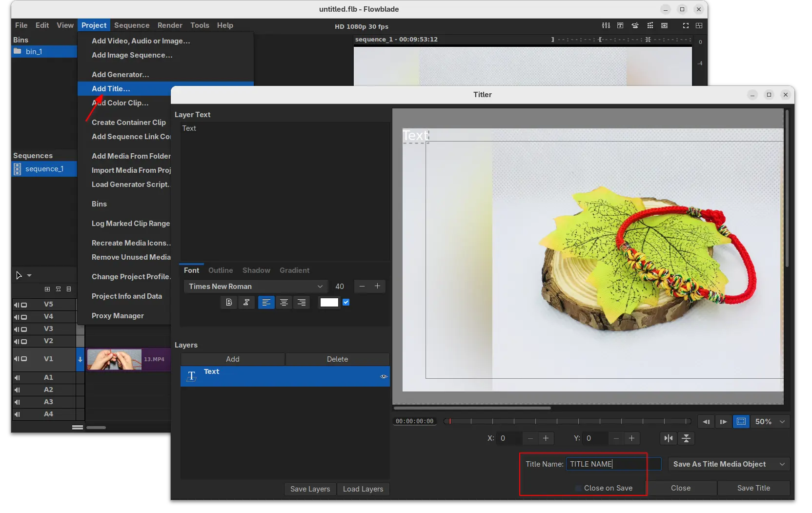Viewport: 812px width, 513px height.
Task: Open the Sequence menu
Action: pos(132,25)
